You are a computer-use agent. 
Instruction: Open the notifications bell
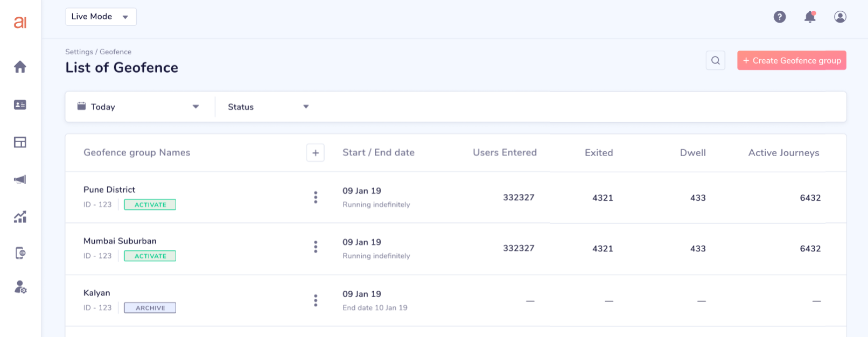click(x=810, y=17)
